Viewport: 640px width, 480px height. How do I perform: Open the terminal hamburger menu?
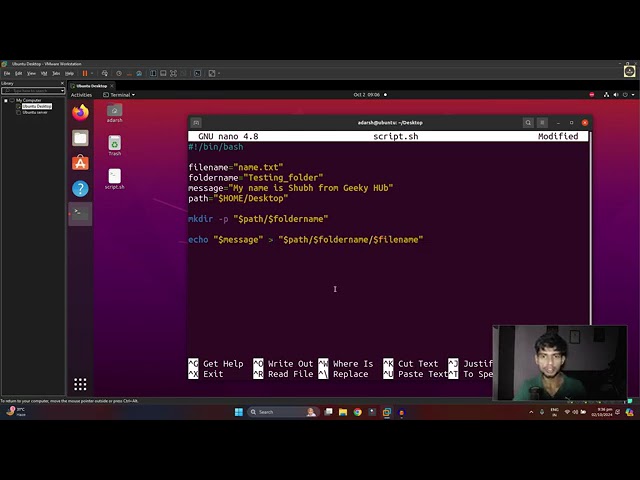pos(542,122)
